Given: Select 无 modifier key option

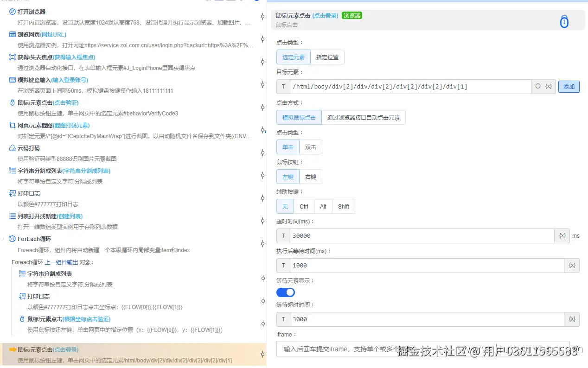Looking at the screenshot, I should coord(285,206).
